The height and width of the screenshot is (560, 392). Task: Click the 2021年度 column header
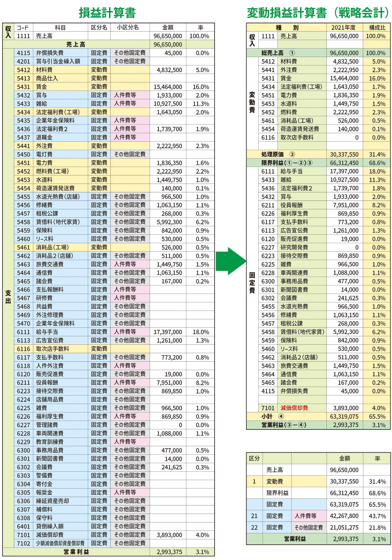coord(344,28)
